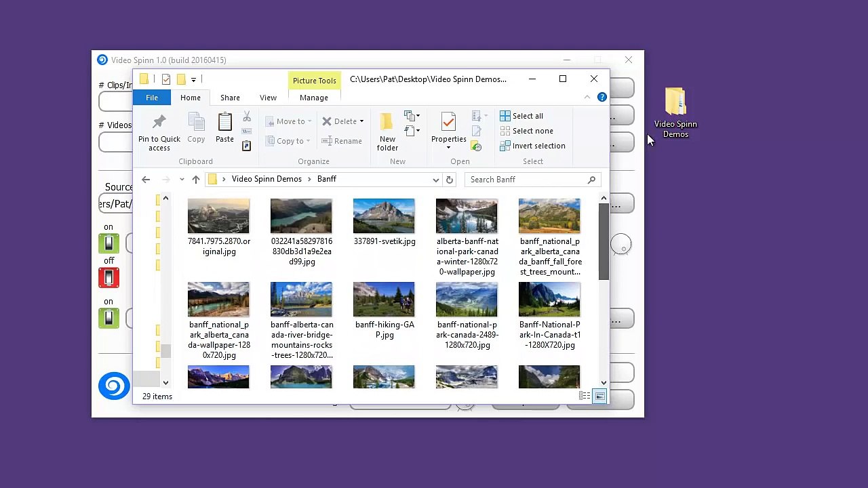Open the Copy to dropdown
Image resolution: width=868 pixels, height=488 pixels.
[x=288, y=141]
